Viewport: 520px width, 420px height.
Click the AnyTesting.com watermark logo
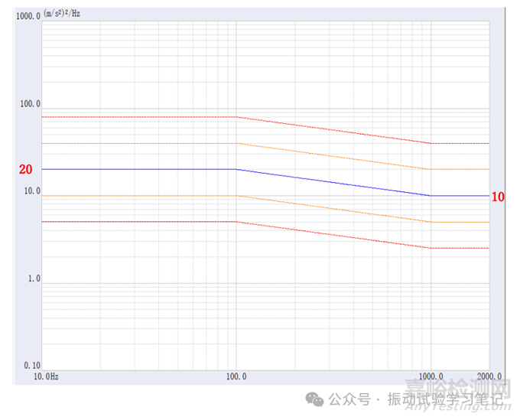pyautogui.click(x=456, y=390)
